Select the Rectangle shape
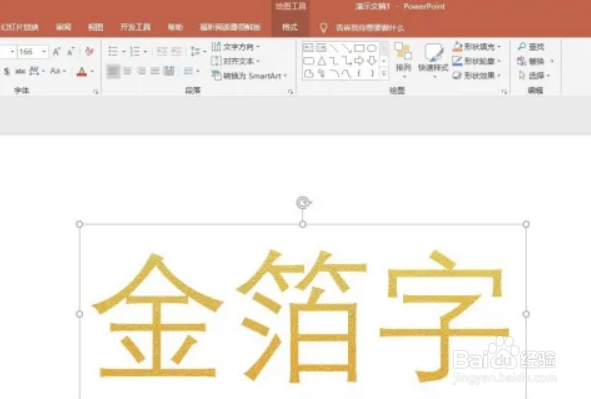This screenshot has width=591, height=399. click(359, 48)
